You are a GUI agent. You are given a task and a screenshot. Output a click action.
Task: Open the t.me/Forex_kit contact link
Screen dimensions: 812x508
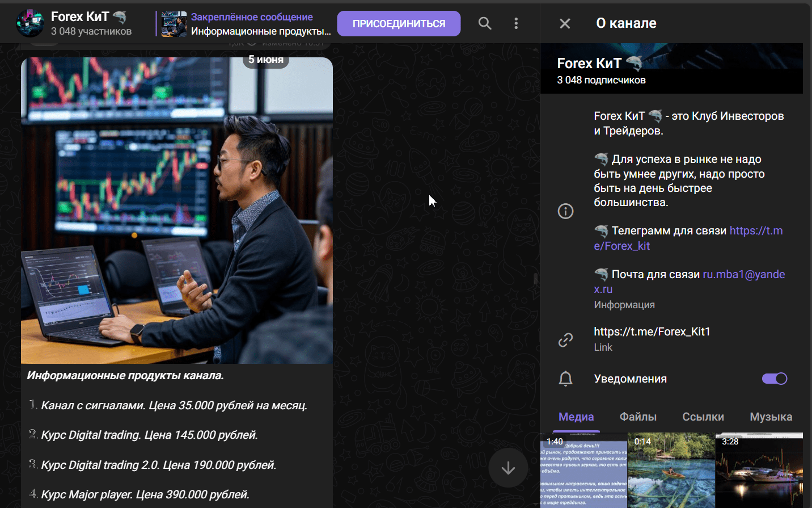688,238
